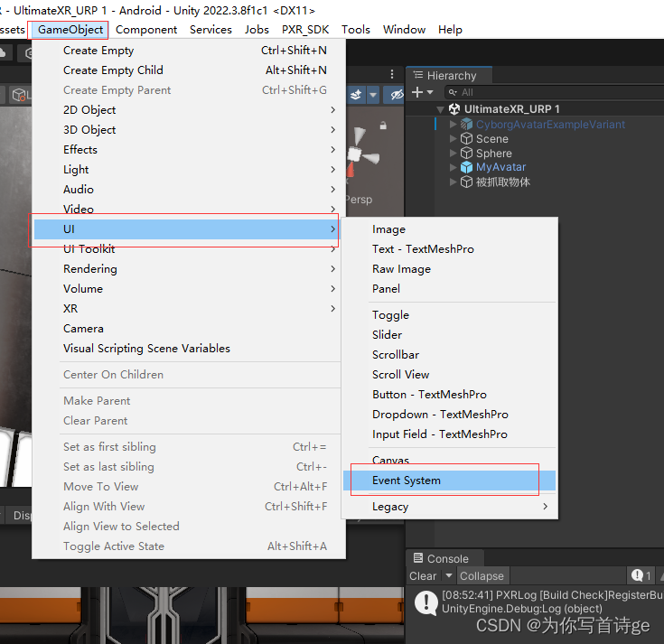This screenshot has height=644, width=664.
Task: Select 被抓取物体 in Hierarchy
Action: pos(502,182)
